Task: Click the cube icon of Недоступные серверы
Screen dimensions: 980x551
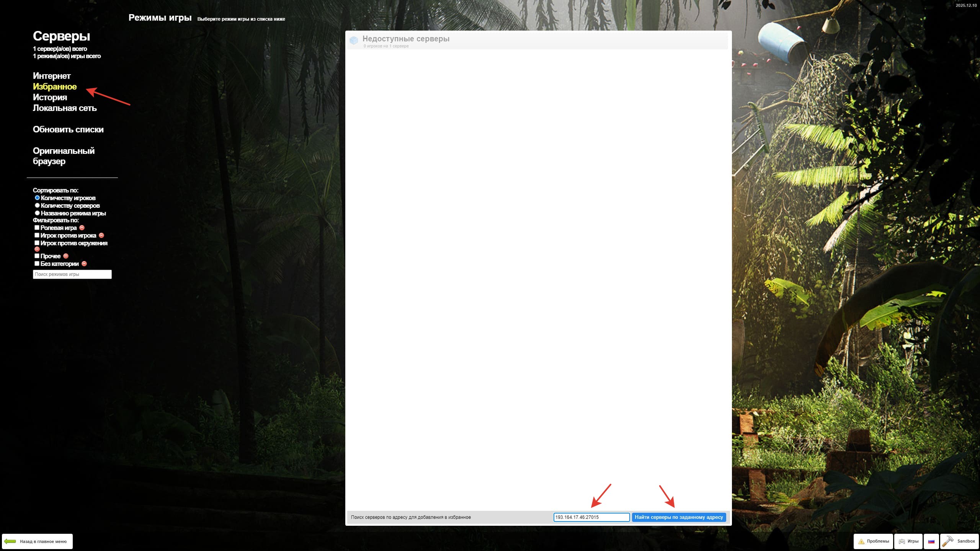Action: (354, 40)
